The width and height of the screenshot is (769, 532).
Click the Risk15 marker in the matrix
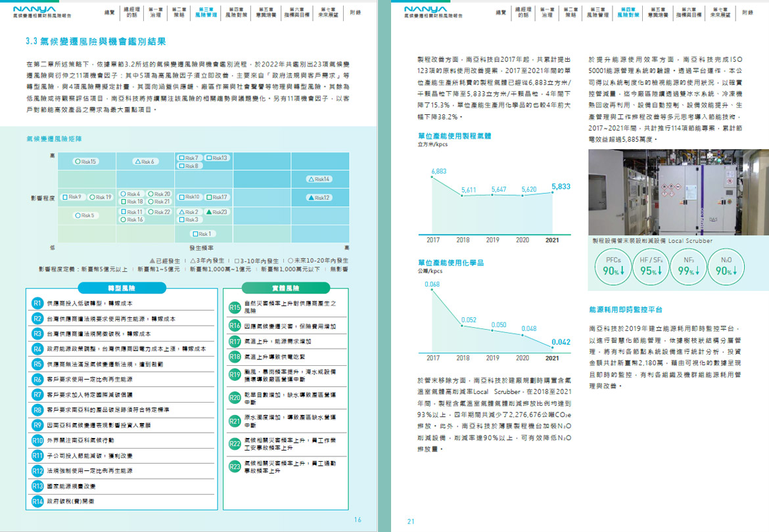click(x=85, y=162)
